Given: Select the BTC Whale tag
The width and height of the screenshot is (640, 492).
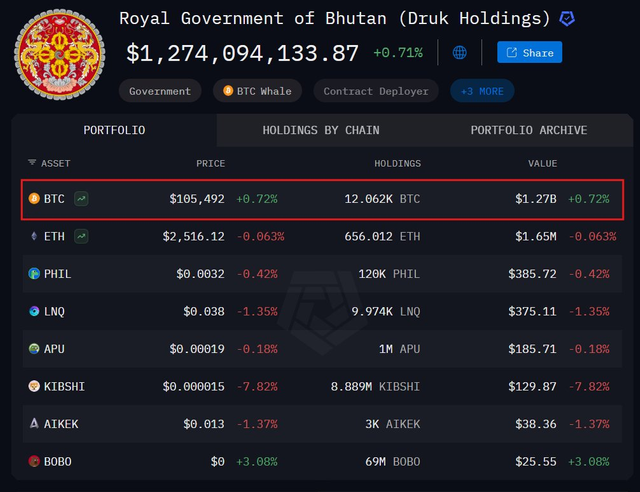Looking at the screenshot, I should tap(257, 91).
